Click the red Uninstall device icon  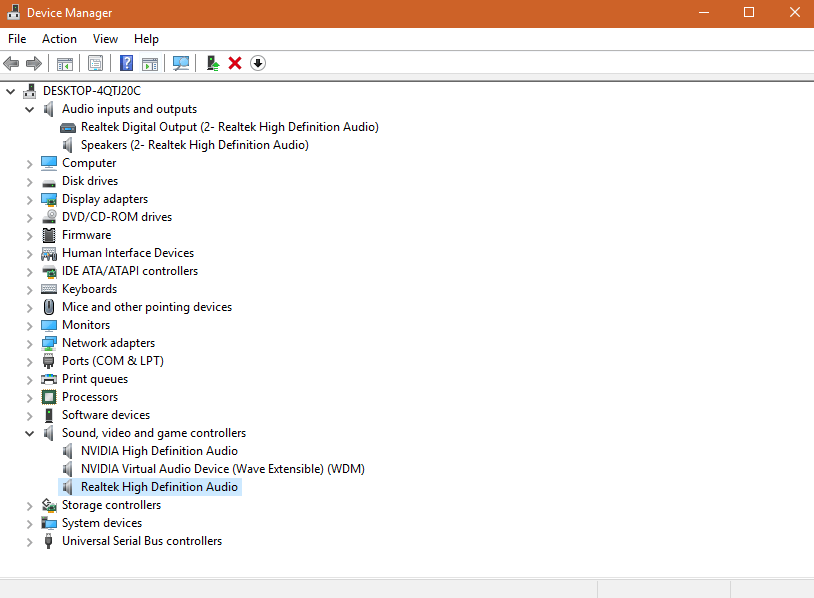[234, 62]
